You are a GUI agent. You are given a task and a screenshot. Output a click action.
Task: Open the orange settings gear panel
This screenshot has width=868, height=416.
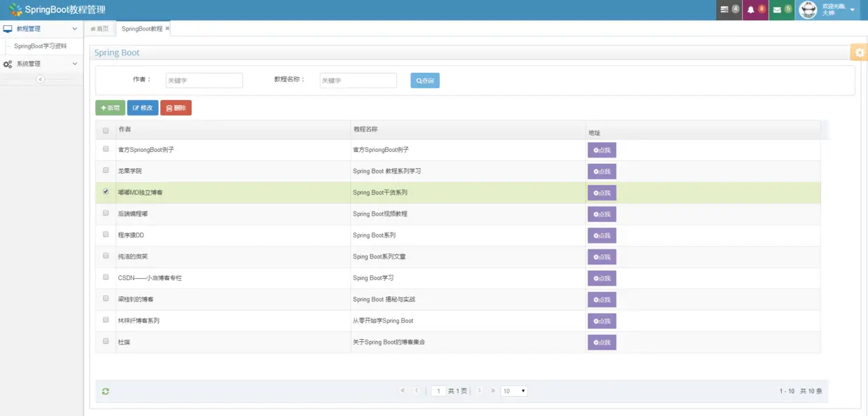pos(859,53)
